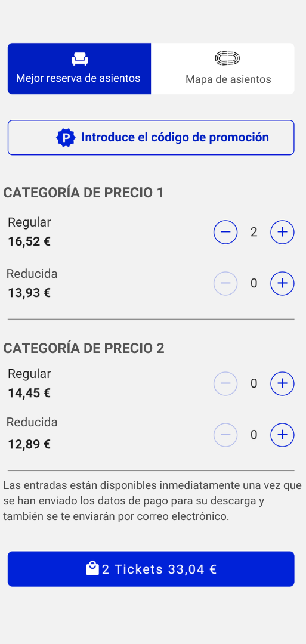Click the Regular quantity value 2
The height and width of the screenshot is (644, 306).
pyautogui.click(x=254, y=232)
